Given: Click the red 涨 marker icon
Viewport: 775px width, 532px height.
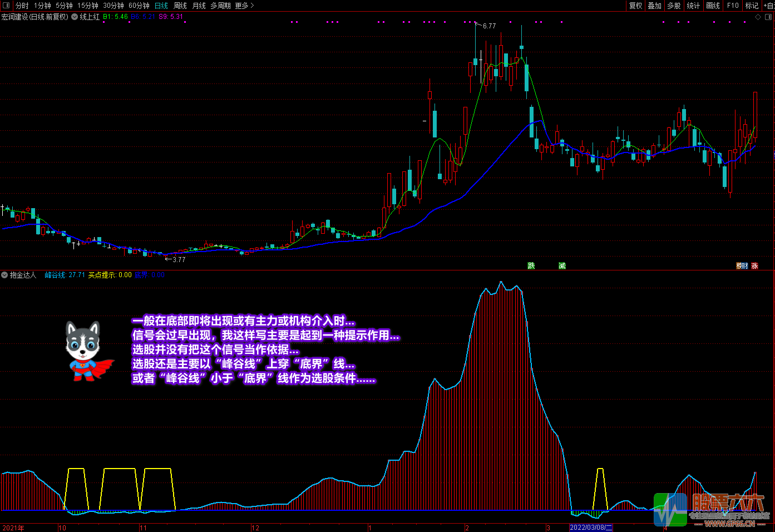Looking at the screenshot, I should coord(754,266).
